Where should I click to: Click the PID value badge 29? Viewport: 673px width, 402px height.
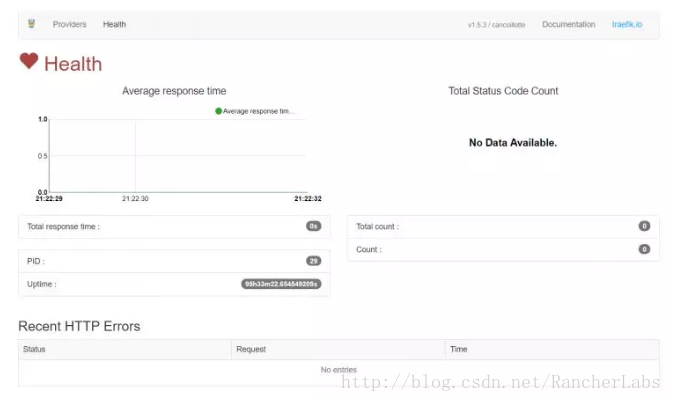pos(313,261)
